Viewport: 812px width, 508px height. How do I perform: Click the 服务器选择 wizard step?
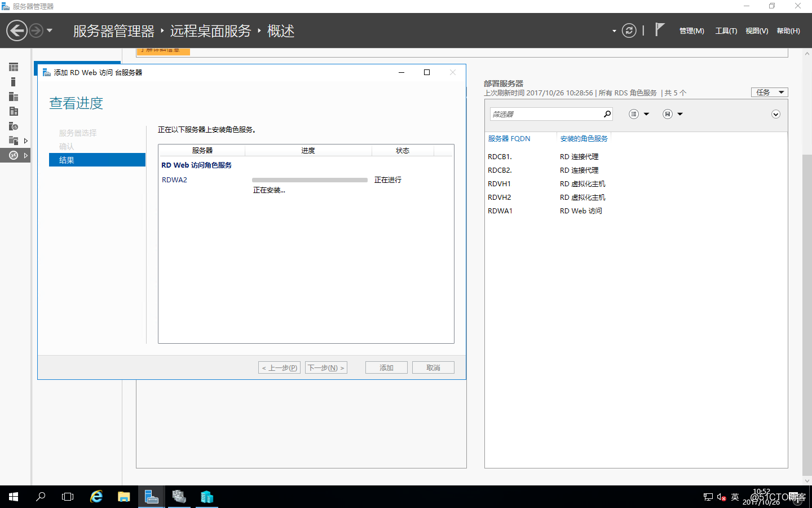tap(78, 133)
